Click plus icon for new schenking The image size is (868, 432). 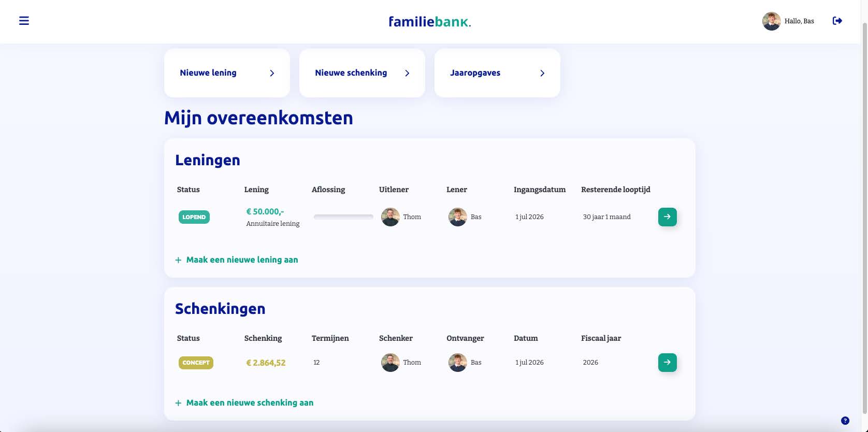pyautogui.click(x=178, y=403)
